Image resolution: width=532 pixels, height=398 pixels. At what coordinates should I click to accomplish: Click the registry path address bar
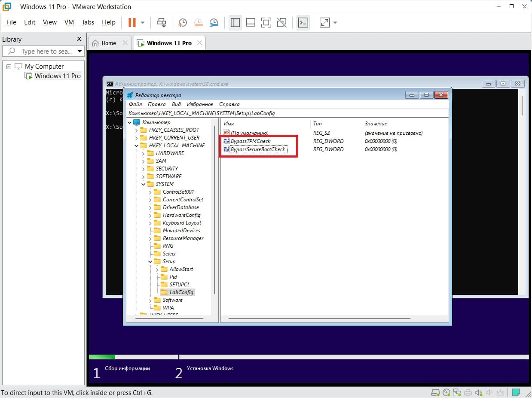[287, 113]
